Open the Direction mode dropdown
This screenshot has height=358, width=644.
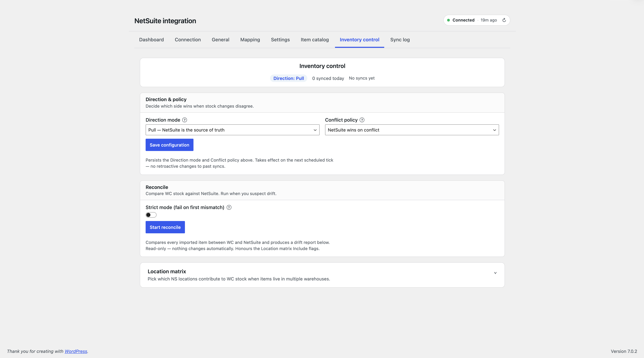(232, 130)
